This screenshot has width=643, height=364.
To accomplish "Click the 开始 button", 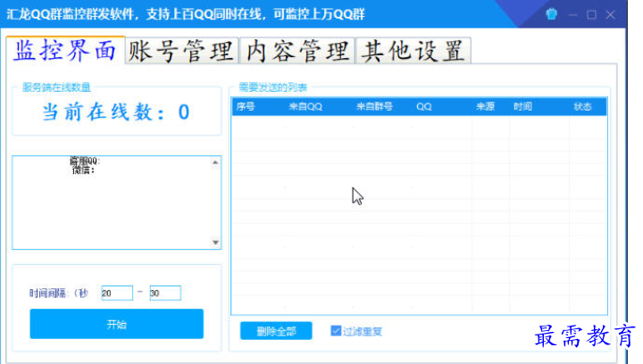I will [x=116, y=324].
